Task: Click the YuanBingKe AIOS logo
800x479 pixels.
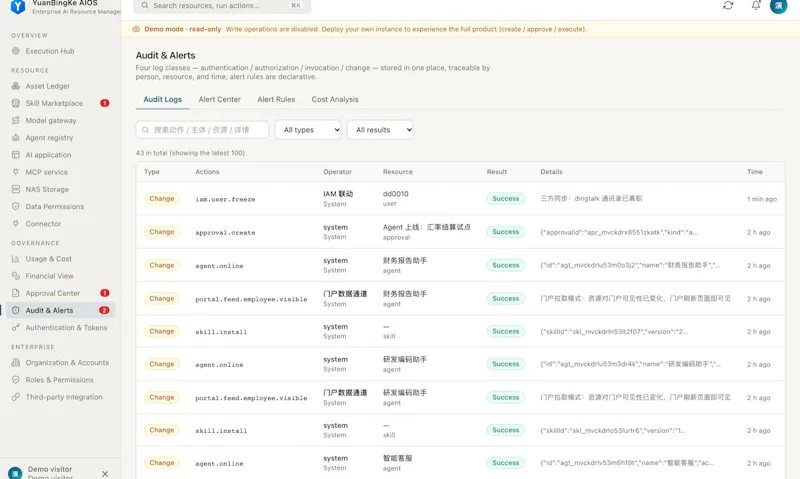Action: [18, 6]
